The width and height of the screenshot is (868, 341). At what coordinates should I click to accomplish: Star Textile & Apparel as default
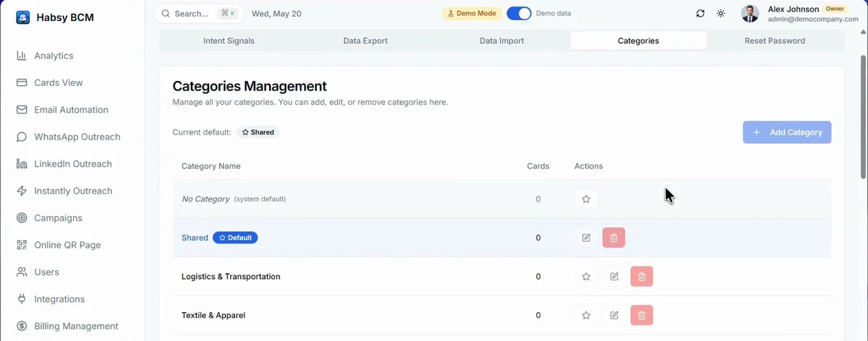586,316
